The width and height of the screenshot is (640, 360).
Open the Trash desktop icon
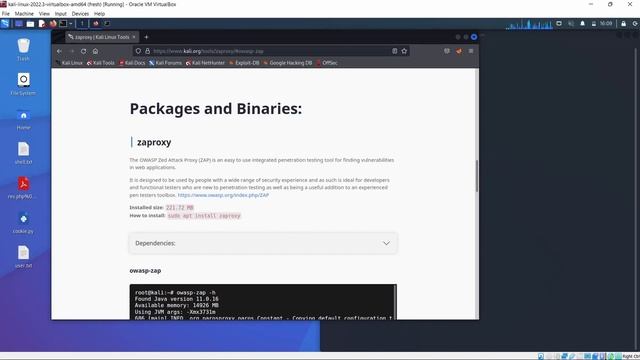pos(23,49)
